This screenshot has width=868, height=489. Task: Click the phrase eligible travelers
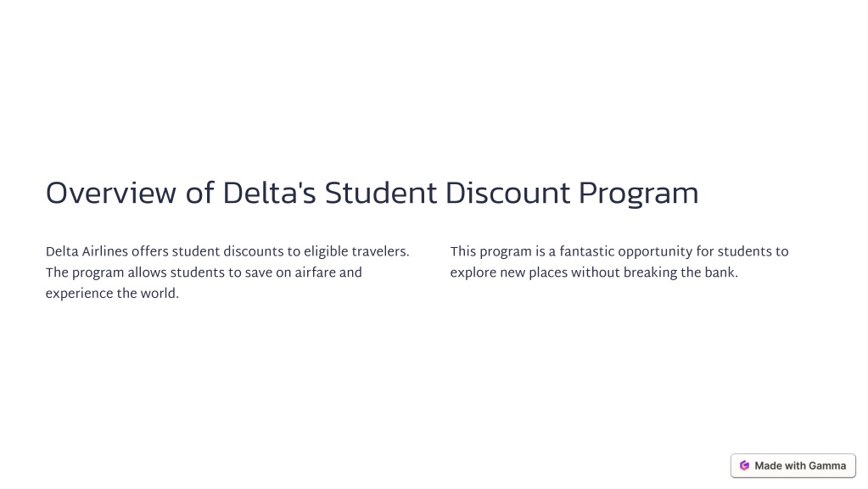click(356, 252)
